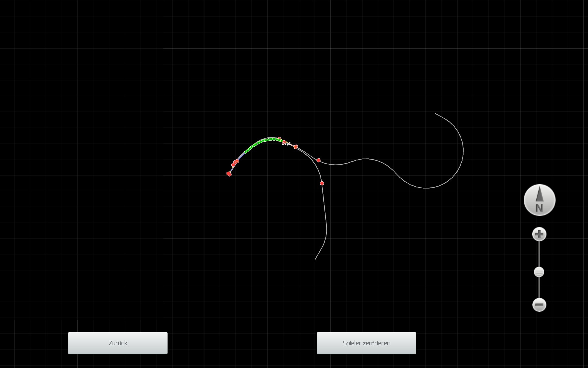Click the large eastern loop track curve
Screen dimensions: 588x368
[x=463, y=151]
